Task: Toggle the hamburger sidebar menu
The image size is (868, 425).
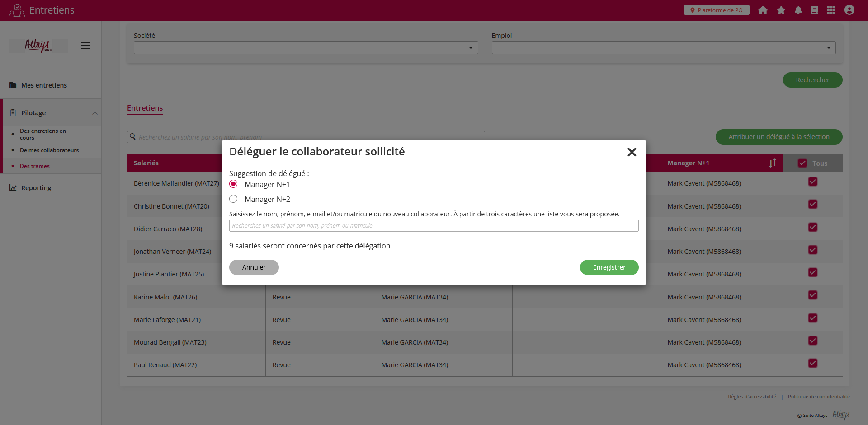Action: pyautogui.click(x=85, y=46)
